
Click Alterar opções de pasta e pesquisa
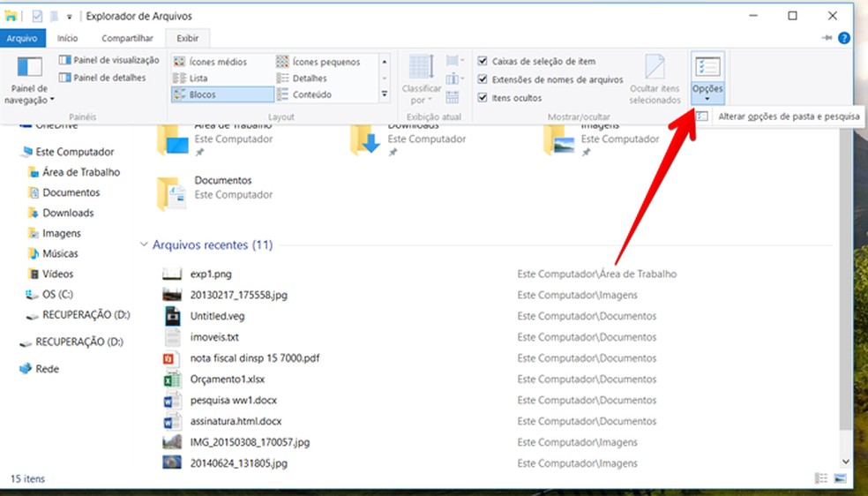(x=789, y=116)
